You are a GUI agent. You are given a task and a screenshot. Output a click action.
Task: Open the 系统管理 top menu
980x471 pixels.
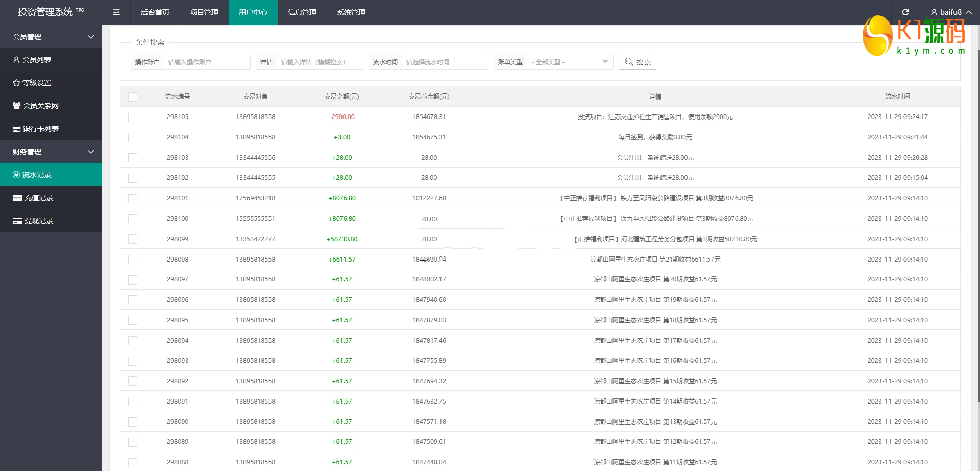[x=351, y=12]
